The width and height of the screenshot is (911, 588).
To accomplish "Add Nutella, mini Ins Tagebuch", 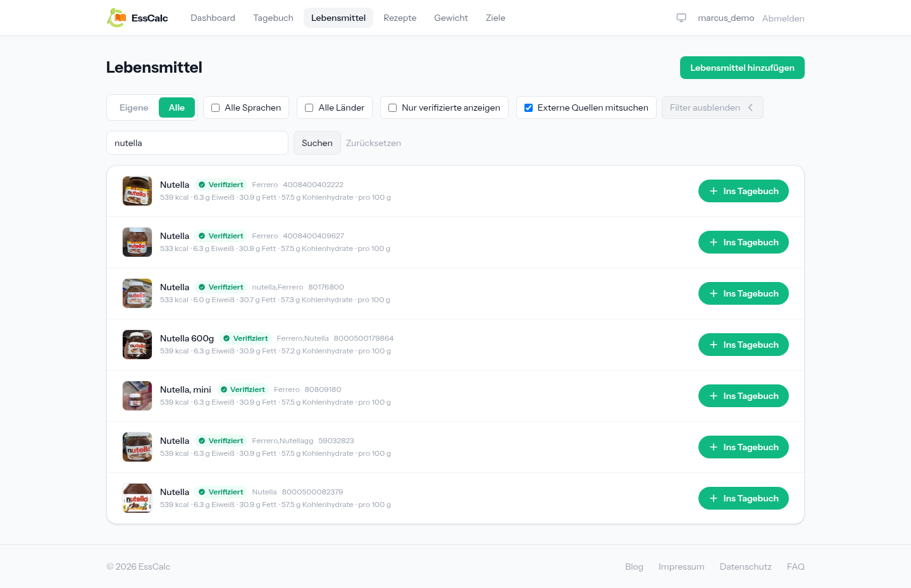I will tap(743, 396).
